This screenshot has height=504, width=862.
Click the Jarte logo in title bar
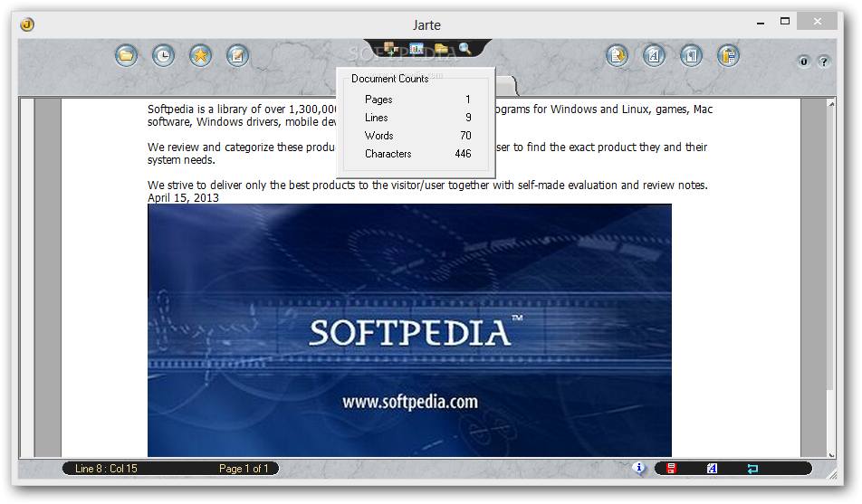27,24
